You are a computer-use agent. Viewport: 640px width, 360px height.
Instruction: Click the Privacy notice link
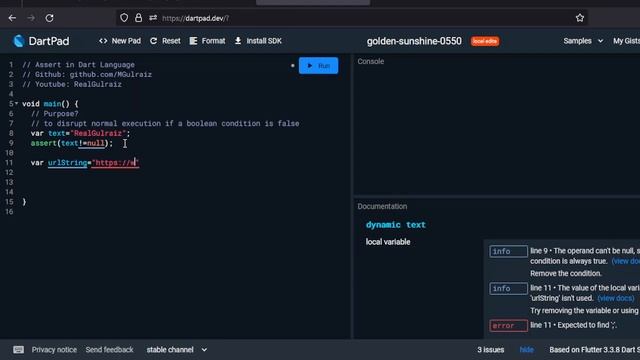coord(54,350)
